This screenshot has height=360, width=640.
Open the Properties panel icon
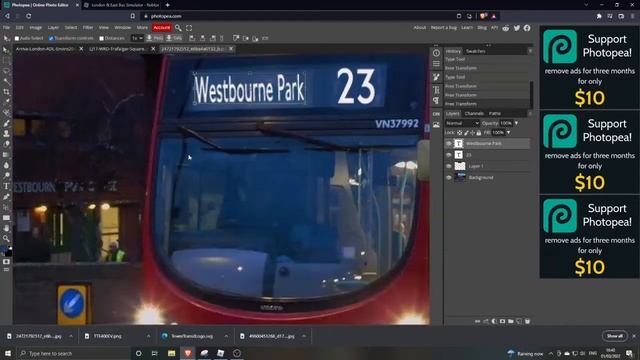click(436, 64)
